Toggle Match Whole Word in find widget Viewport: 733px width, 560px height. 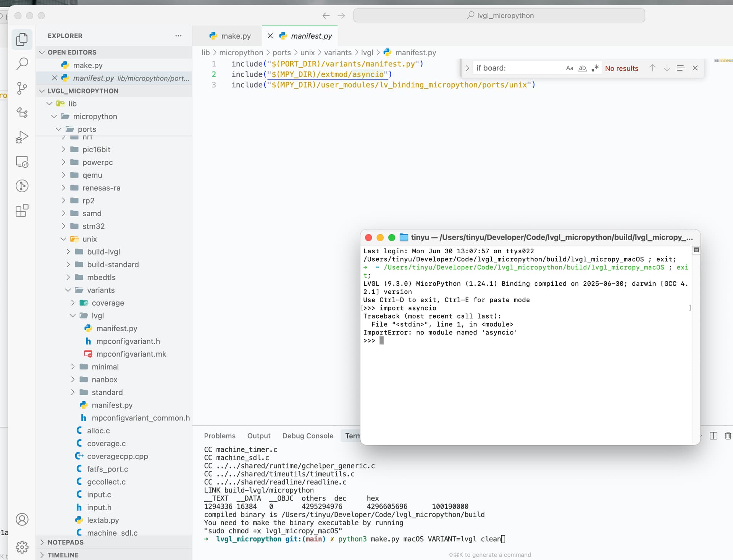[582, 68]
